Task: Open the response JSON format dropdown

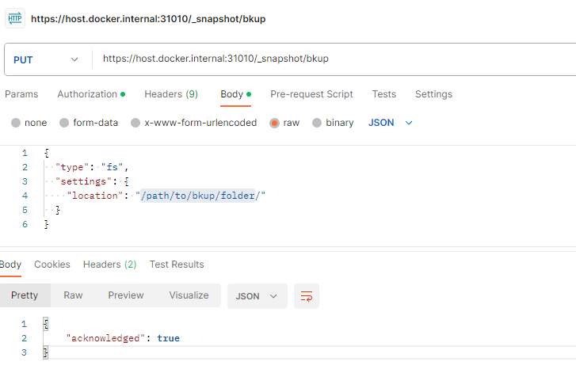Action: [x=257, y=296]
